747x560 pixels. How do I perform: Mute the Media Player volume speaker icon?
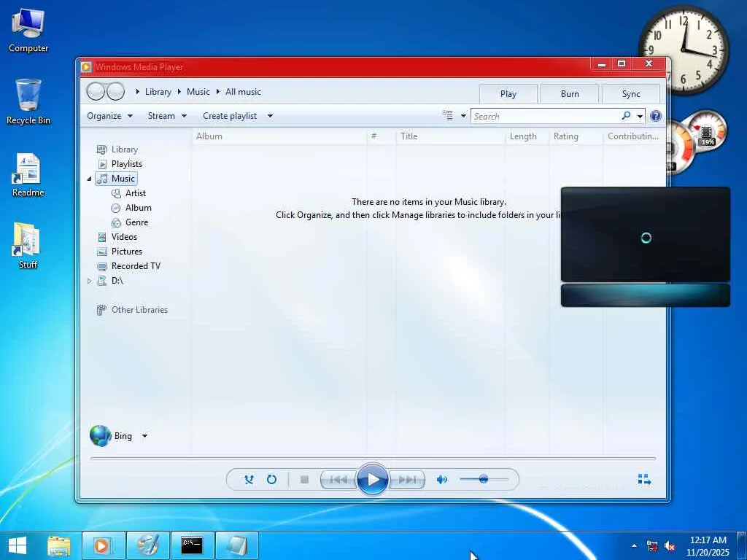(441, 480)
